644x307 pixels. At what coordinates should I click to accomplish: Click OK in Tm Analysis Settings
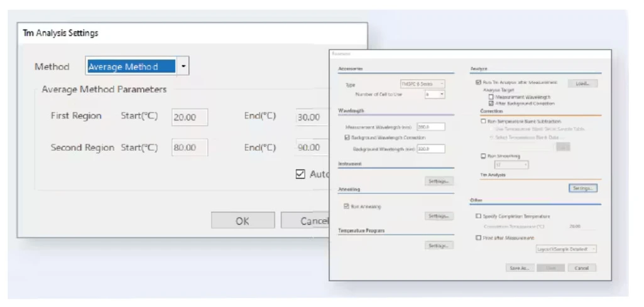pos(243,220)
